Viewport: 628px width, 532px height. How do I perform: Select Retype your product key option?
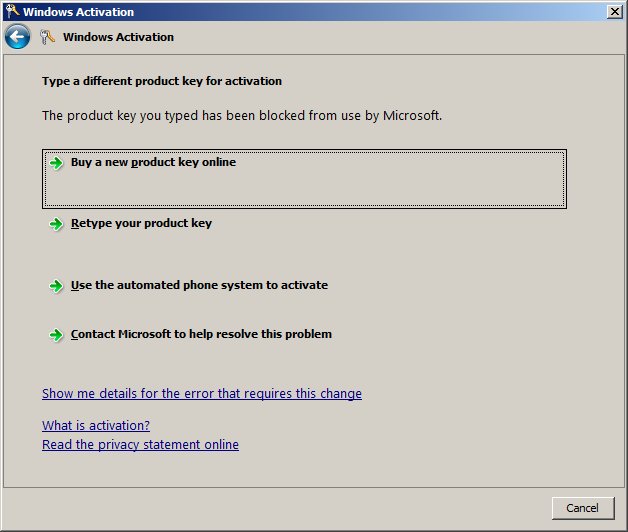pyautogui.click(x=141, y=224)
